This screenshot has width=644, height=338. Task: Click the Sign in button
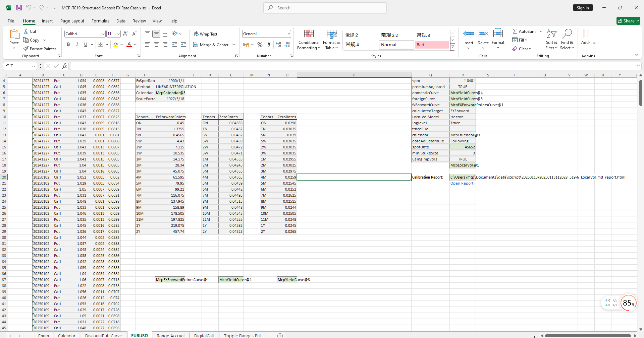point(583,8)
